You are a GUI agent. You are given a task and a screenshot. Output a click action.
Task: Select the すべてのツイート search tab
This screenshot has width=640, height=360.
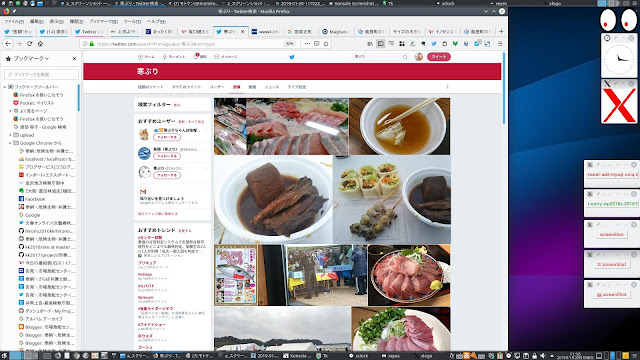tap(186, 87)
